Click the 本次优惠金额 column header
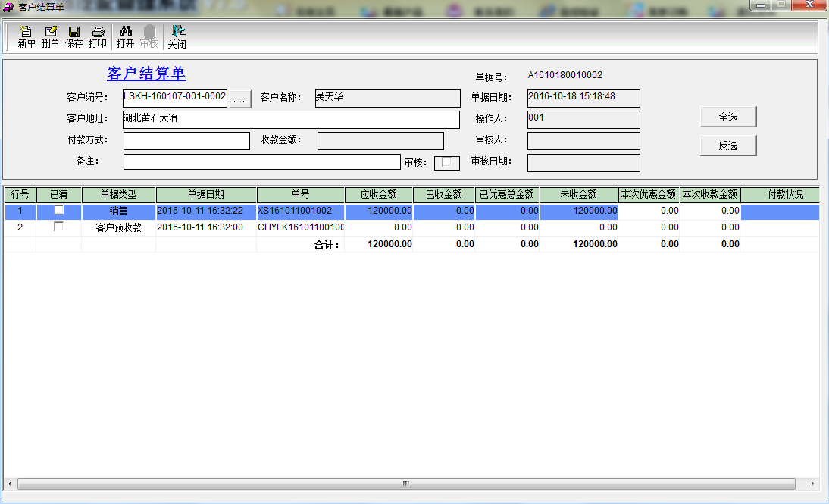 pyautogui.click(x=649, y=195)
